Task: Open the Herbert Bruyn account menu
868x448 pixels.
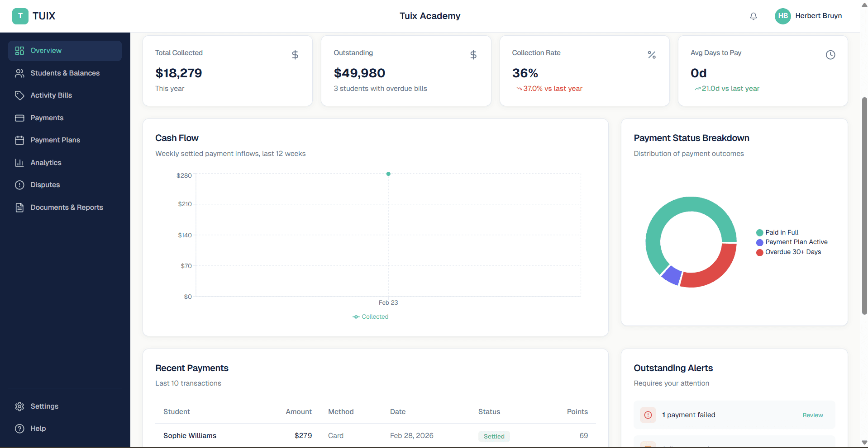Action: [809, 16]
